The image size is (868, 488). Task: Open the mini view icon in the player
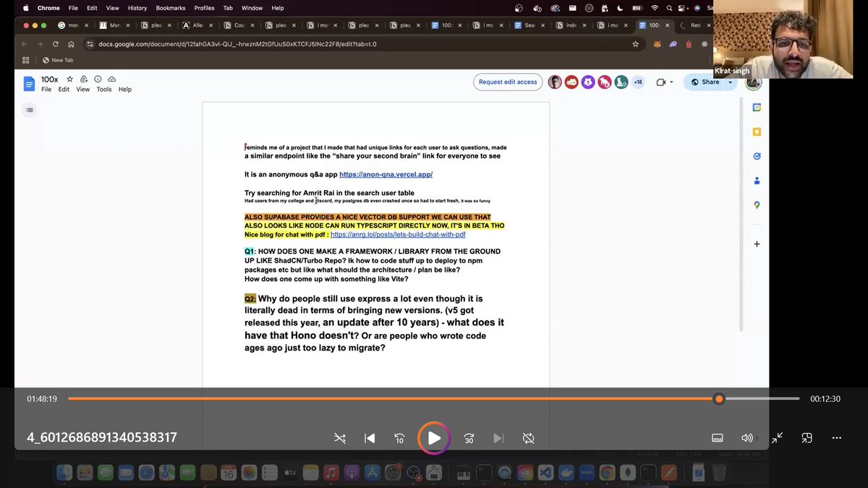point(807,438)
